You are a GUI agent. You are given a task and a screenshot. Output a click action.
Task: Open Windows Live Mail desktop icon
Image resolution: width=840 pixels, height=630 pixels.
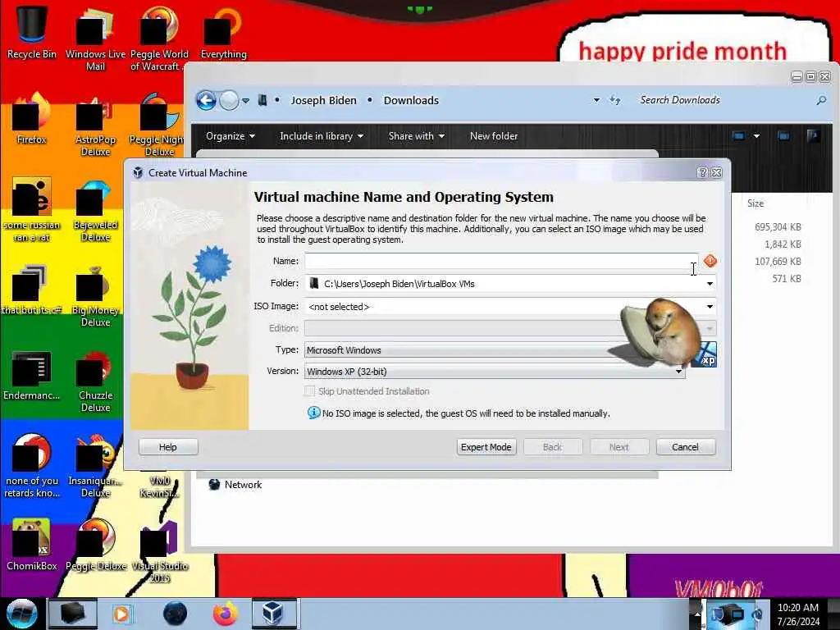pos(95,39)
